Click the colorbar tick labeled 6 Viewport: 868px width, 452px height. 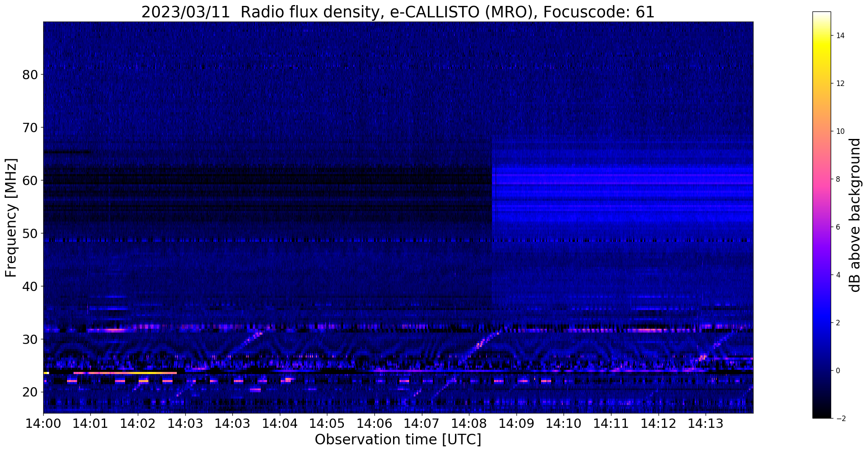point(837,227)
